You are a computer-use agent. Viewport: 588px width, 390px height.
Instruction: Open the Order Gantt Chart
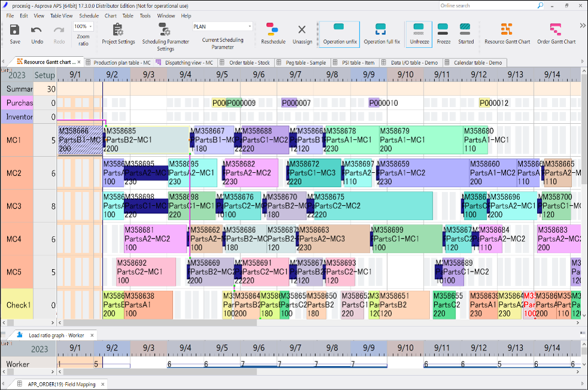556,33
